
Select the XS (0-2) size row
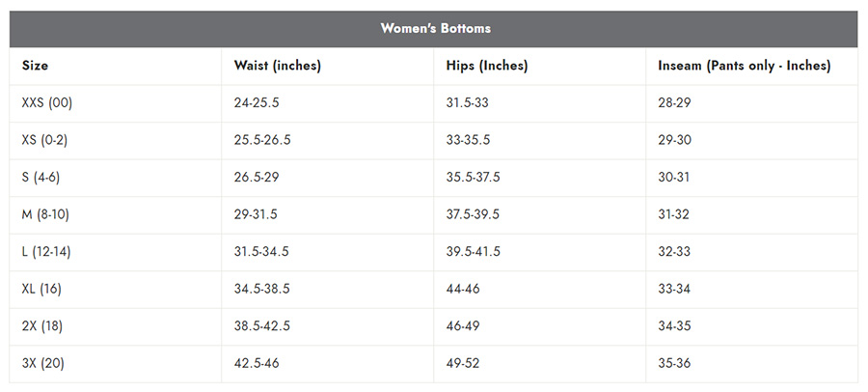coord(433,140)
